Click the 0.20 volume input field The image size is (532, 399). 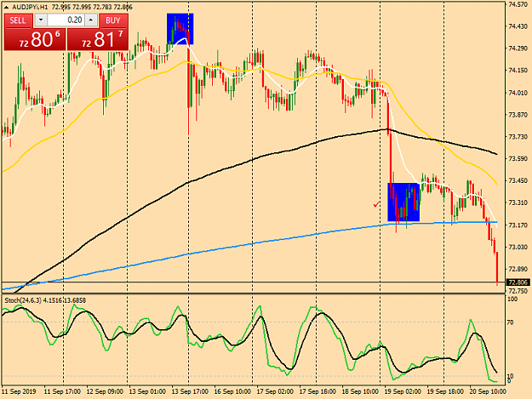coord(66,20)
